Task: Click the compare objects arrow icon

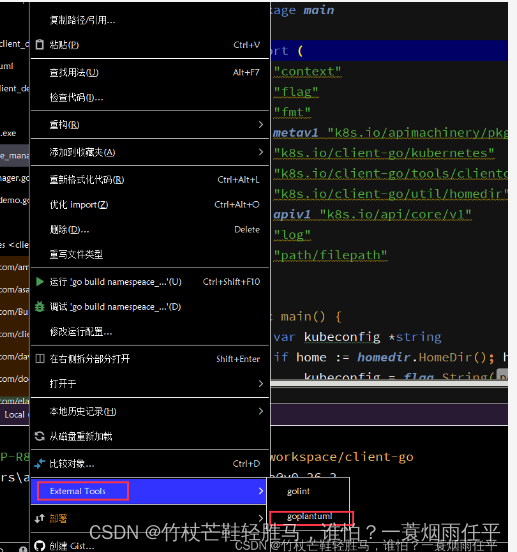Action: tap(40, 464)
